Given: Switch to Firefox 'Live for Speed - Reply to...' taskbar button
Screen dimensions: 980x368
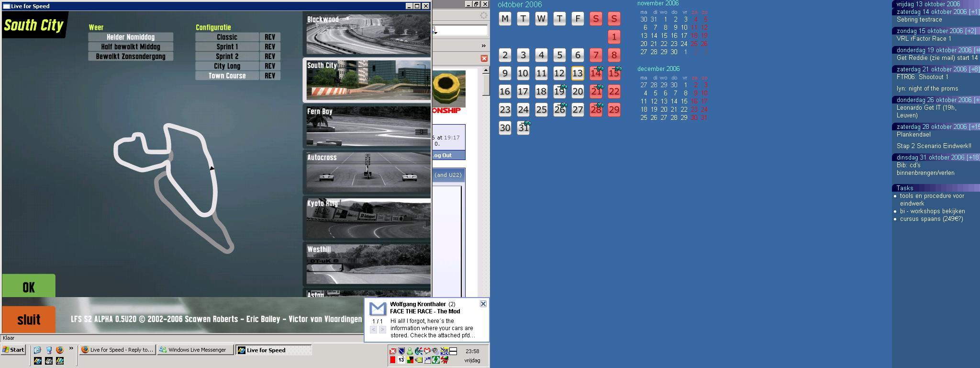Looking at the screenshot, I should (x=117, y=350).
